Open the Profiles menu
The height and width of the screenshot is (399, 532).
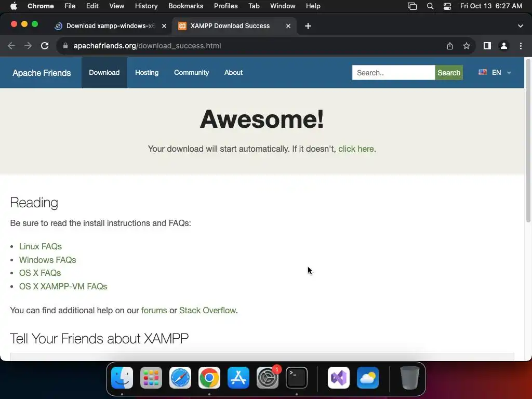coord(225,6)
